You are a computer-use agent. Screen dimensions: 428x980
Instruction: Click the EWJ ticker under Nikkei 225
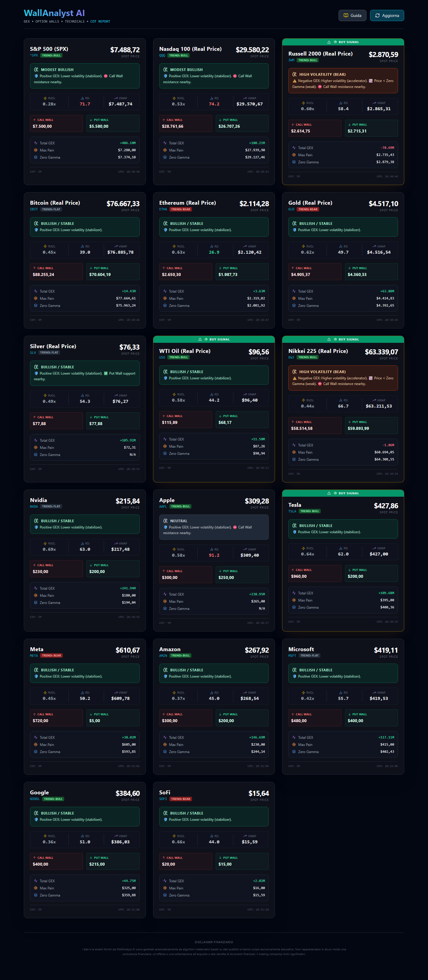291,357
